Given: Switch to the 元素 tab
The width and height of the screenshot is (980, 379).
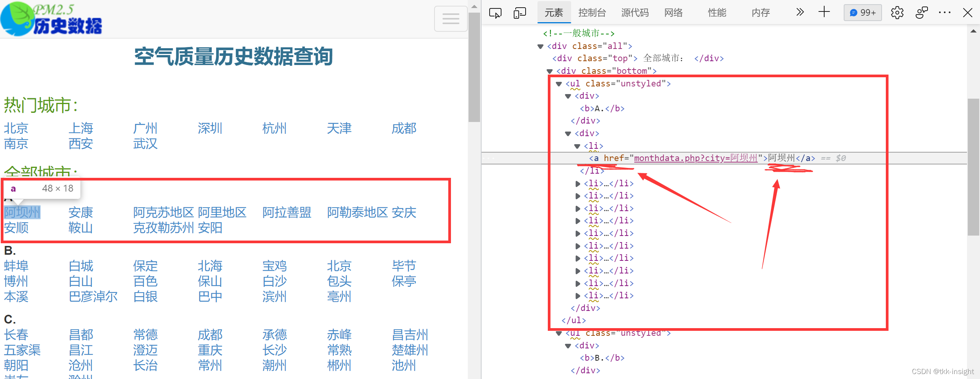Looking at the screenshot, I should tap(554, 13).
